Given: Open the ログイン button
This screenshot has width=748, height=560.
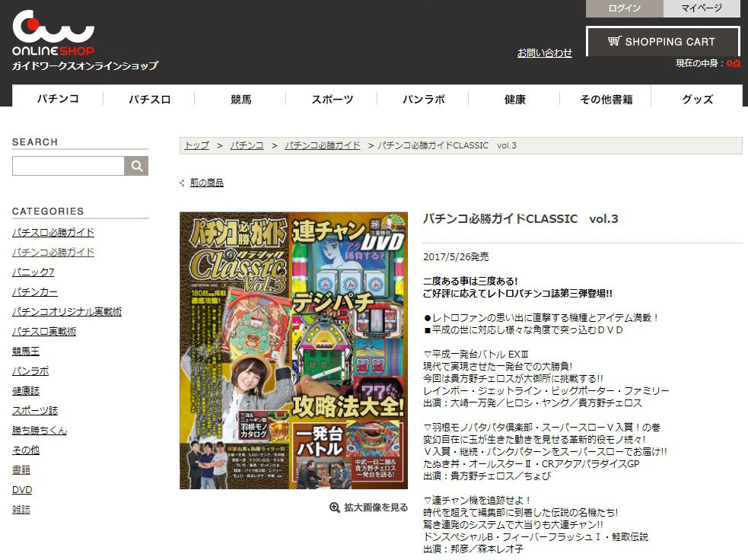Looking at the screenshot, I should (x=625, y=8).
